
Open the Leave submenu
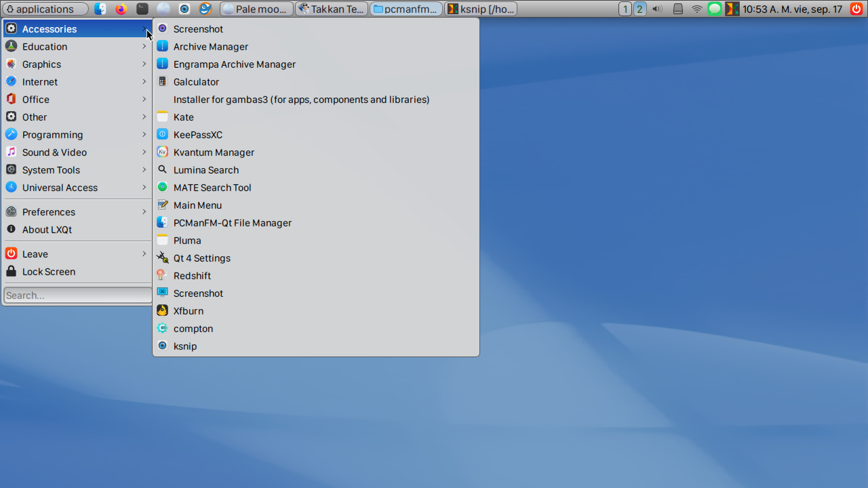(77, 254)
